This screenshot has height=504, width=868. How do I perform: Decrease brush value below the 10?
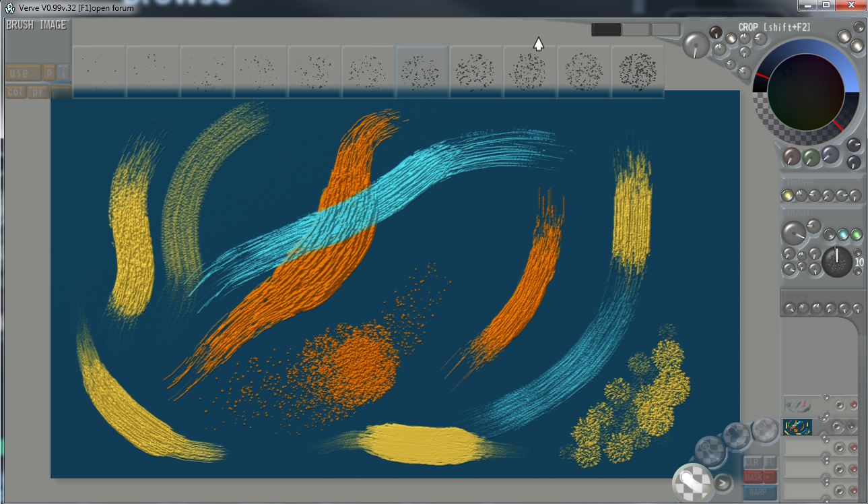click(858, 272)
